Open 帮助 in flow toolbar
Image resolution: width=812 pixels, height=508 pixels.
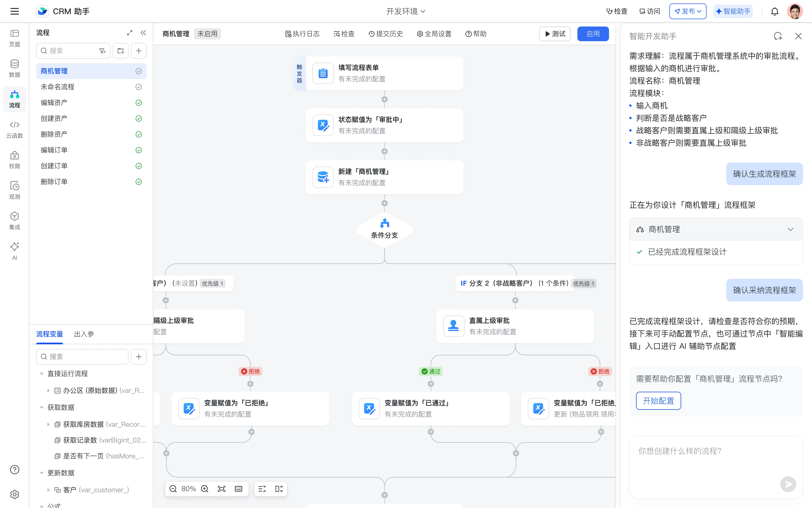(476, 34)
